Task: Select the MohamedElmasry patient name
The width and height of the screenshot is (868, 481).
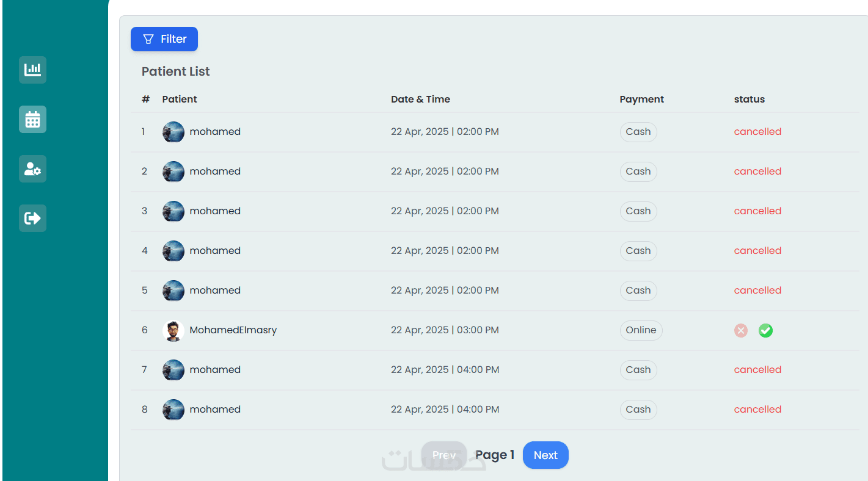Action: (x=233, y=330)
